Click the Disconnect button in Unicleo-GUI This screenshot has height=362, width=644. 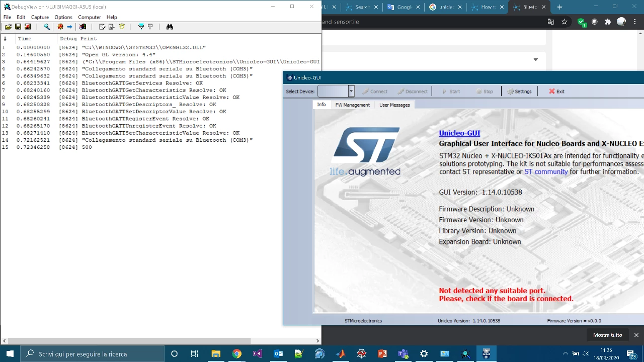[x=413, y=91]
